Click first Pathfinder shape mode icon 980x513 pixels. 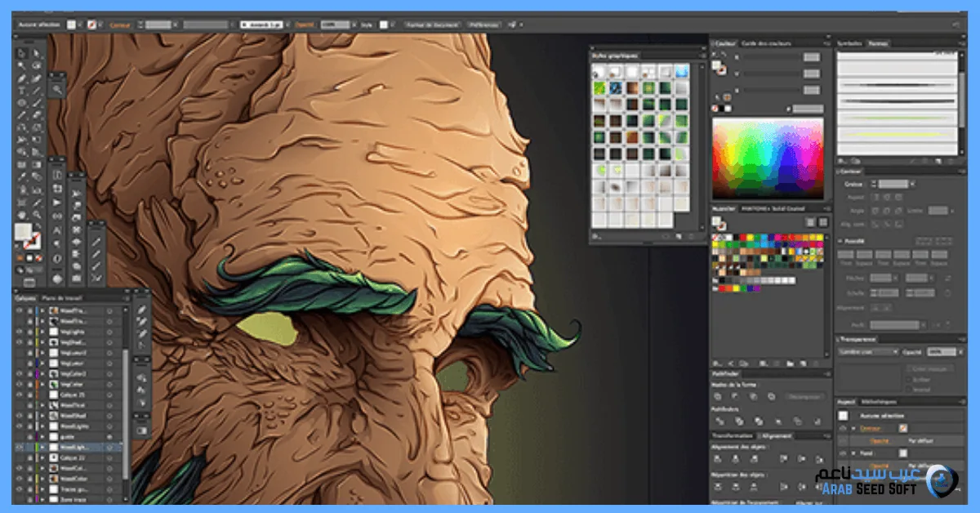click(719, 396)
